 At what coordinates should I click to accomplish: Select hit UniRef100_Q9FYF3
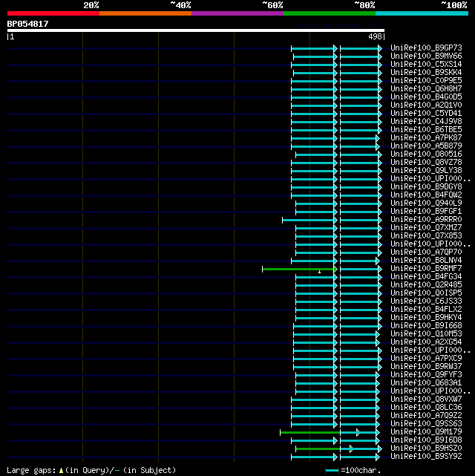click(x=426, y=375)
